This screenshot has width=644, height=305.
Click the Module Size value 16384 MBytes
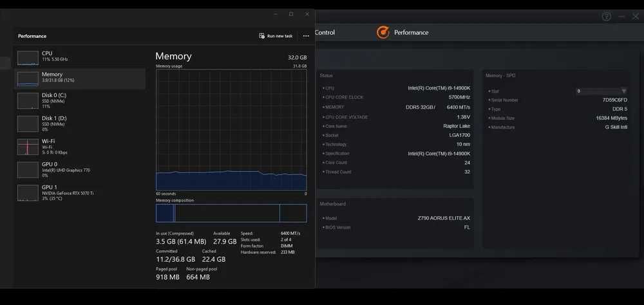pos(612,118)
